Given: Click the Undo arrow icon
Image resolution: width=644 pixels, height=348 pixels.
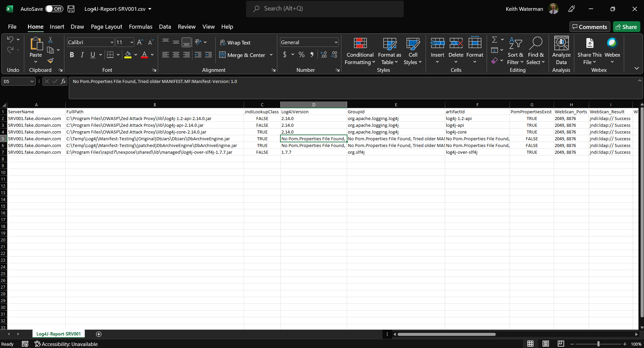Looking at the screenshot, I should 10,39.
